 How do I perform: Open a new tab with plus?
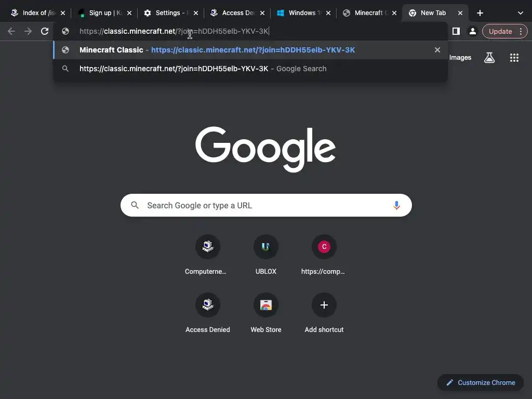[x=480, y=13]
